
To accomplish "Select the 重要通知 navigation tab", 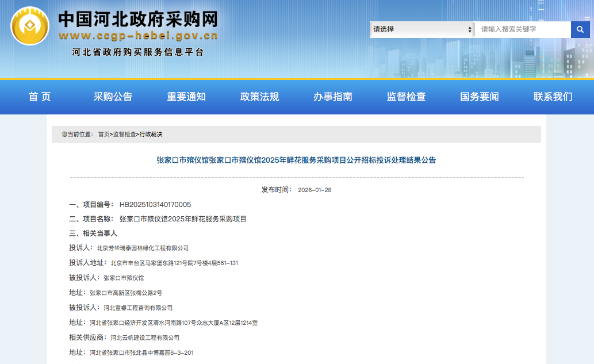I will 186,97.
